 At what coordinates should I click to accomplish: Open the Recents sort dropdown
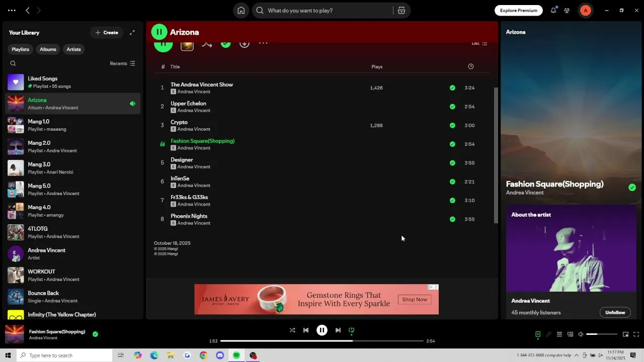point(122,63)
